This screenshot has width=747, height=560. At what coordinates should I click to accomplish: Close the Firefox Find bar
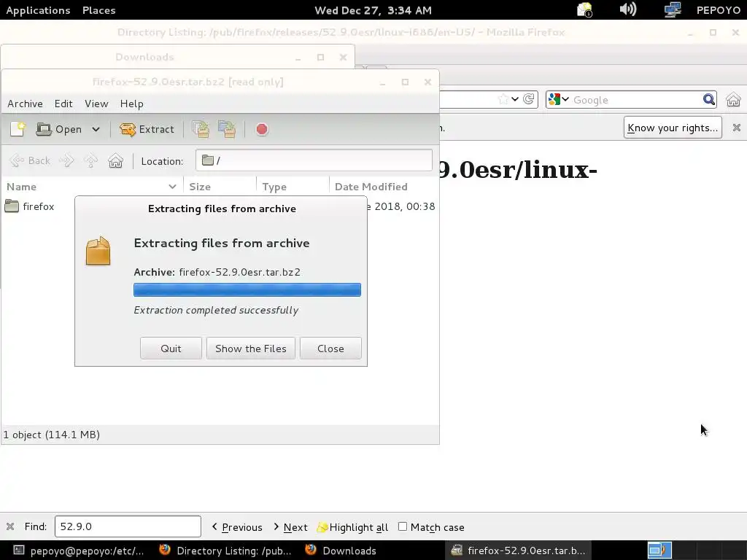10,526
